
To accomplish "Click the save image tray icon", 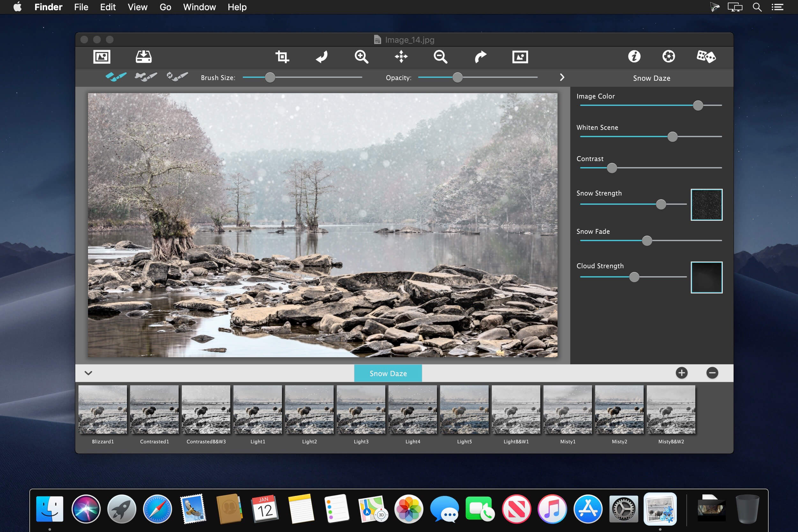I will tap(144, 57).
